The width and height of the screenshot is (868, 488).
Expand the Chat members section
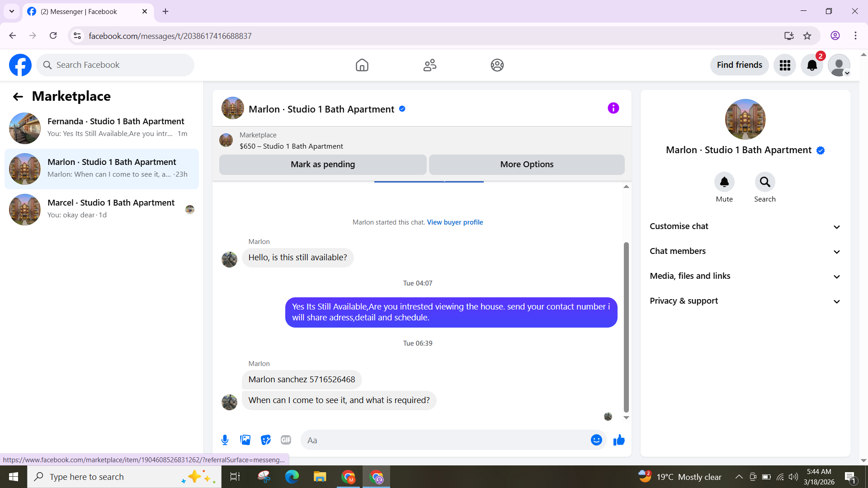745,251
